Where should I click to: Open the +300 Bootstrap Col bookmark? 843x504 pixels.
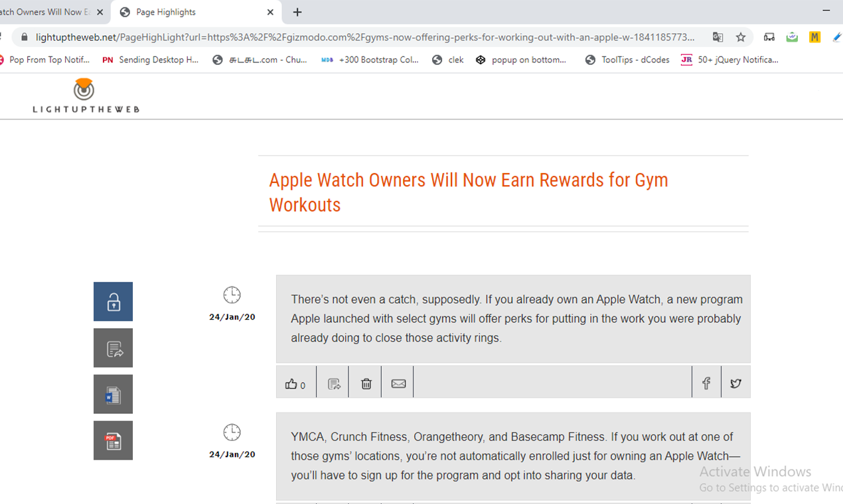click(370, 60)
